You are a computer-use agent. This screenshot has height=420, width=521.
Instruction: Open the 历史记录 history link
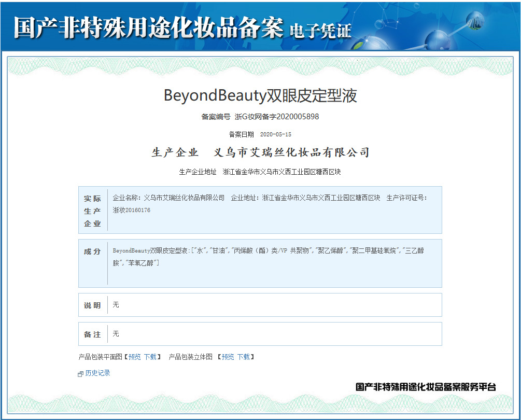[x=97, y=373]
